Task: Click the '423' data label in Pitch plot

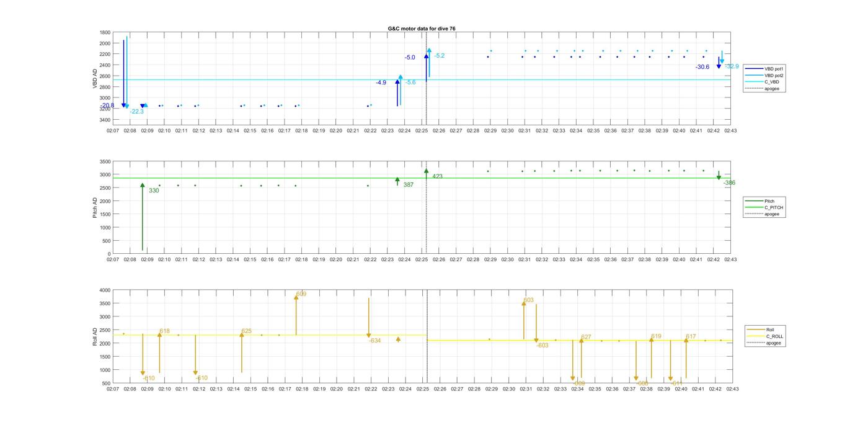Action: point(438,177)
